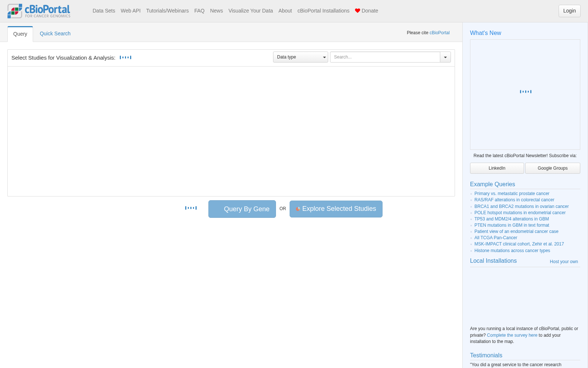Open the Data type dropdown

click(x=300, y=57)
